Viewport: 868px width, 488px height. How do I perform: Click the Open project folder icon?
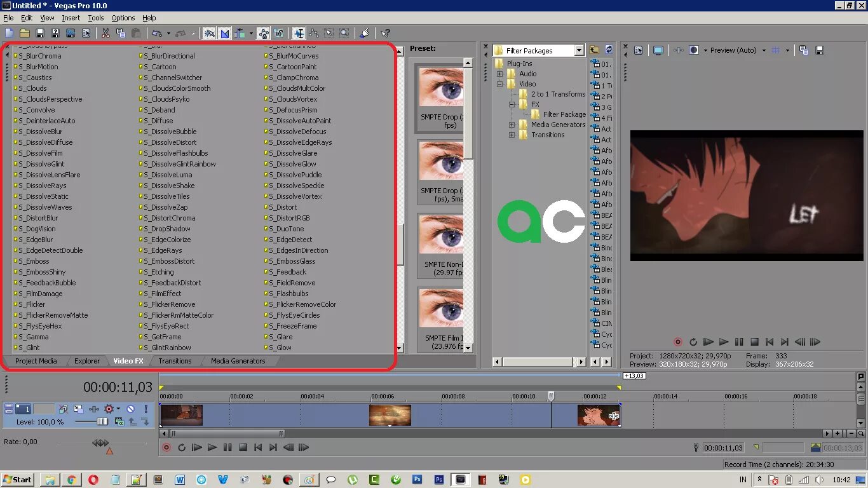click(x=24, y=33)
